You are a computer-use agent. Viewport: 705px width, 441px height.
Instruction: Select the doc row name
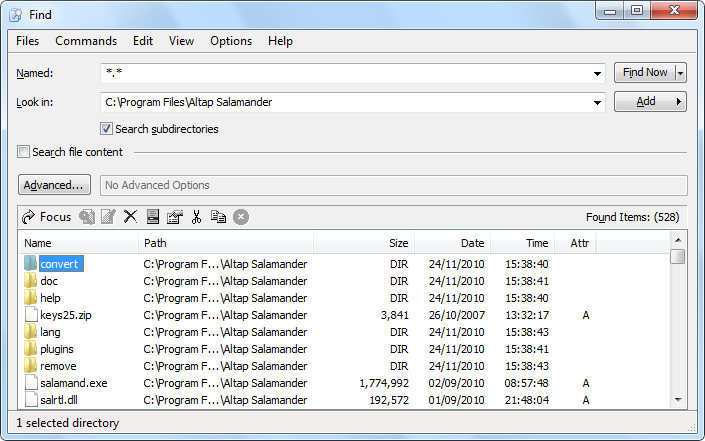click(x=49, y=281)
